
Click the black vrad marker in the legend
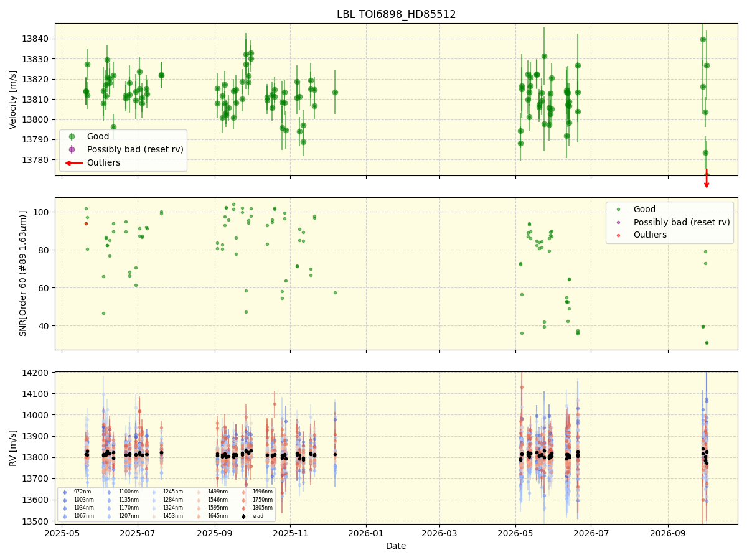pyautogui.click(x=243, y=516)
